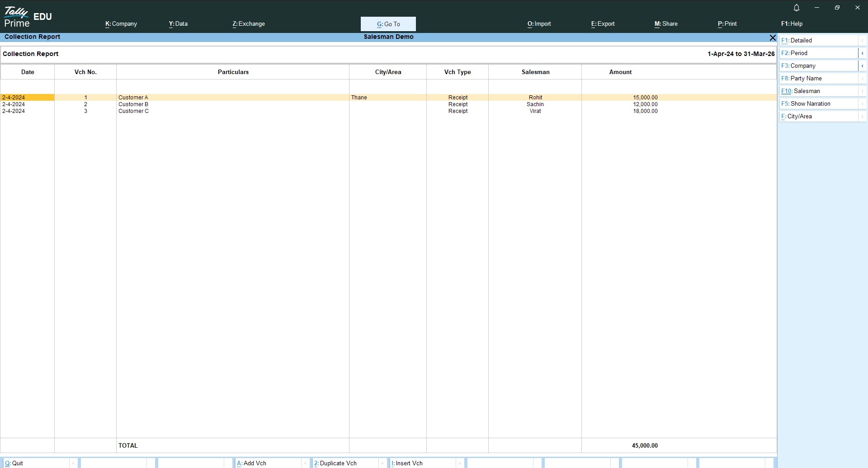Close the Collection Report with the X icon

(x=773, y=37)
